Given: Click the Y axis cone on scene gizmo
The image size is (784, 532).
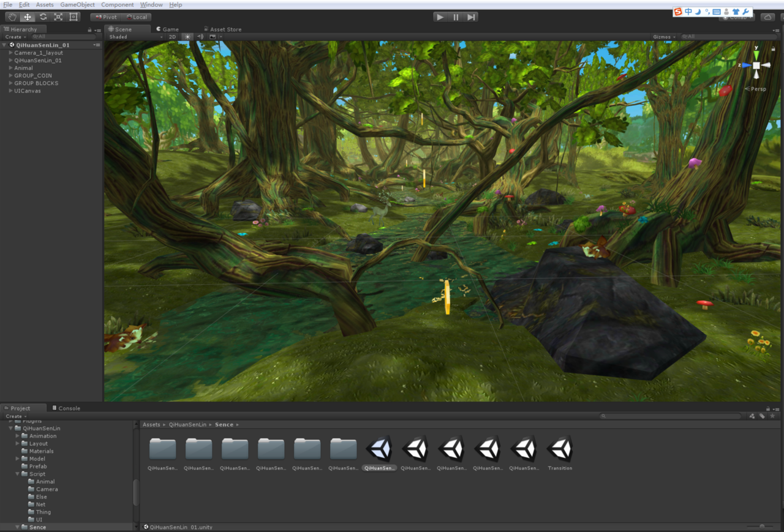Looking at the screenshot, I should (x=756, y=55).
